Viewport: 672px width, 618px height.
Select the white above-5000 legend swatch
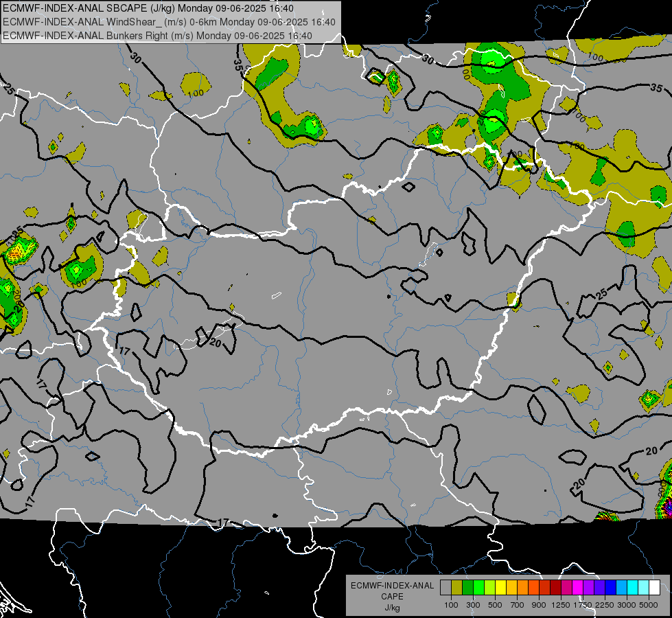pyautogui.click(x=654, y=588)
